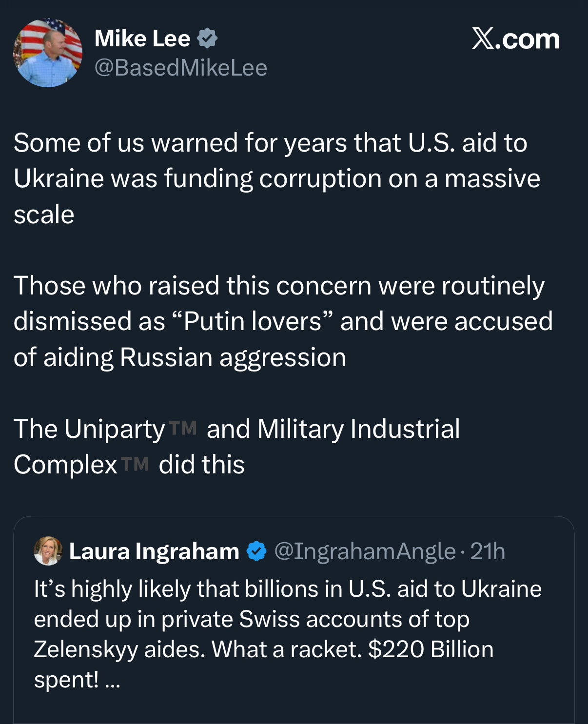Click empty area below quoted post text
The height and width of the screenshot is (724, 588).
293,707
